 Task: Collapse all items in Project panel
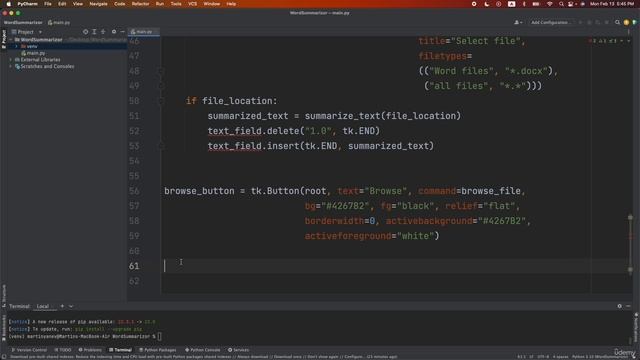(103, 32)
